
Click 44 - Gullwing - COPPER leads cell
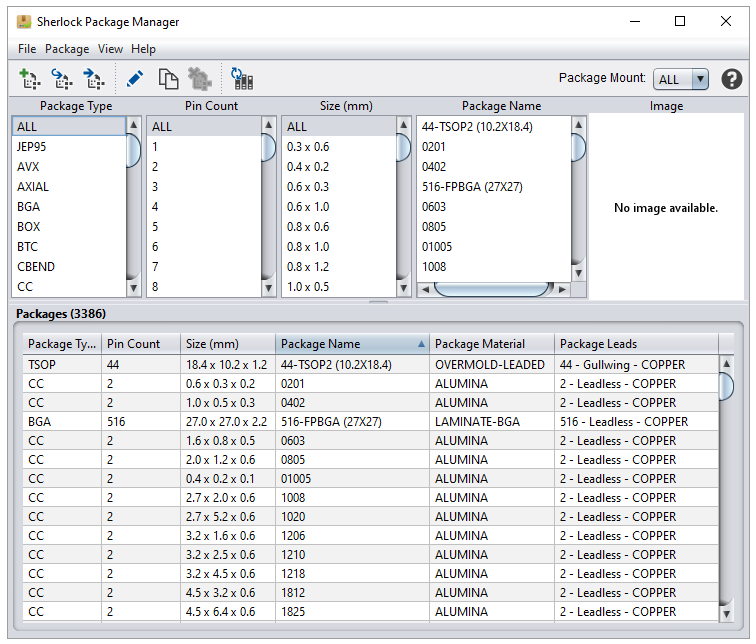point(636,365)
